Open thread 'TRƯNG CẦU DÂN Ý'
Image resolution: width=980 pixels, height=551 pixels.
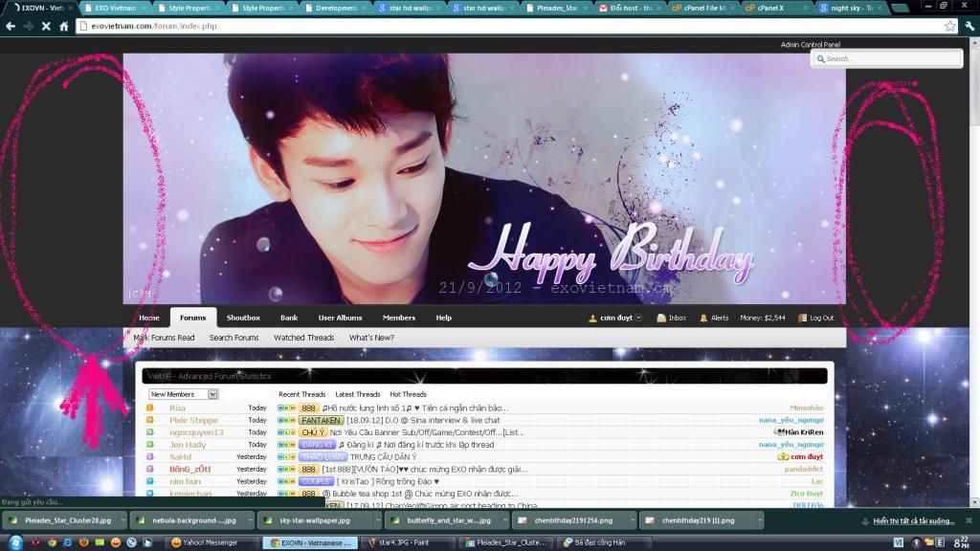(x=383, y=457)
